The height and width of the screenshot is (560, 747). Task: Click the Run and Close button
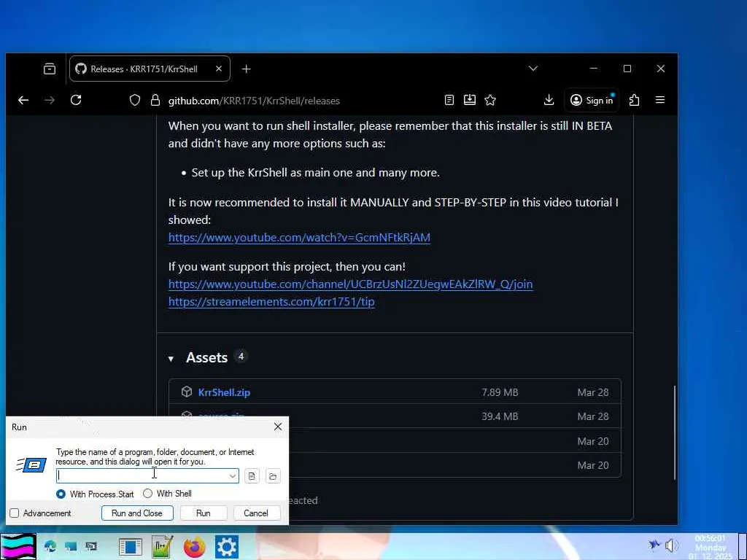tap(137, 513)
